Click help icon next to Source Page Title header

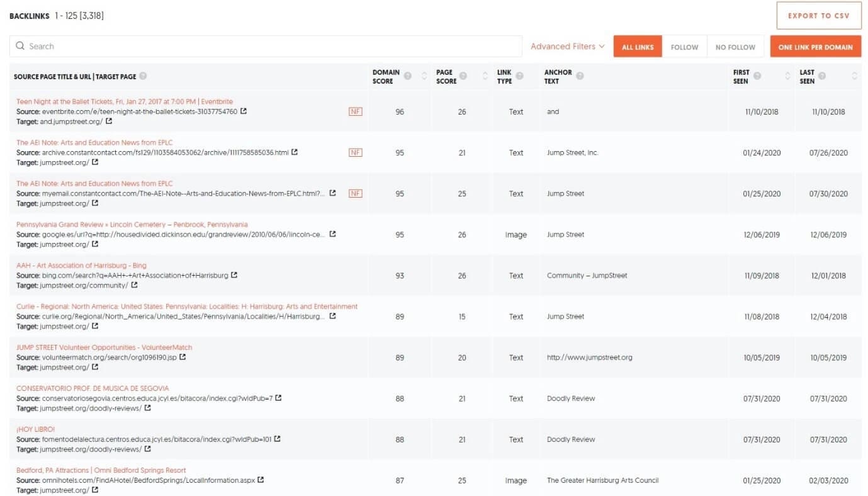coord(143,76)
